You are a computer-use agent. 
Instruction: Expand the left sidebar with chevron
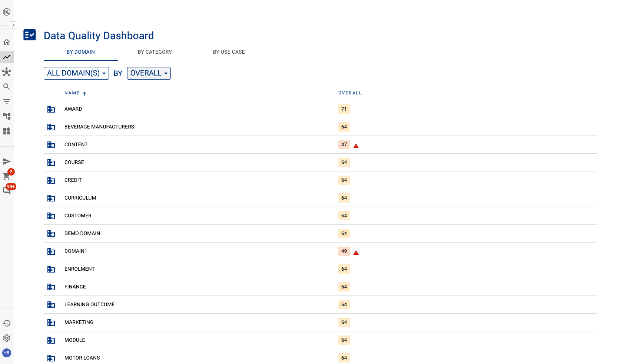[13, 25]
